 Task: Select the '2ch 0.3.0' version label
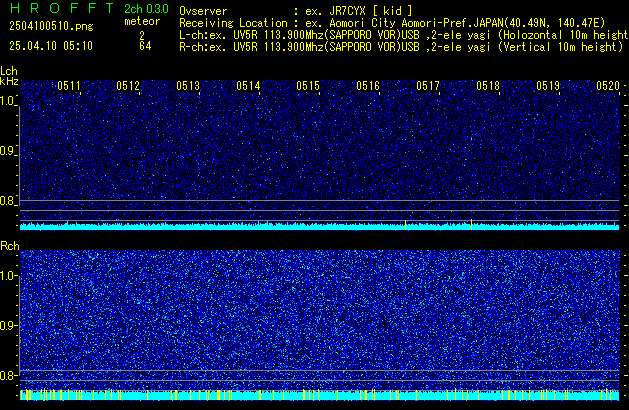146,8
